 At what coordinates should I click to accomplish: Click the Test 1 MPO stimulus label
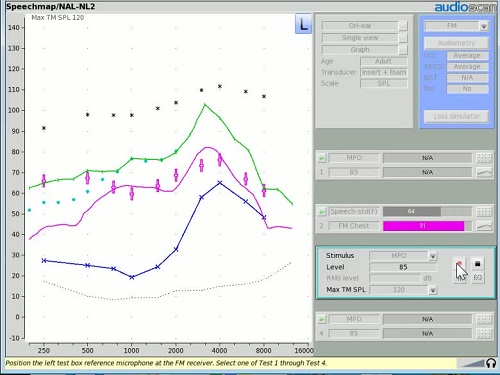[354, 158]
